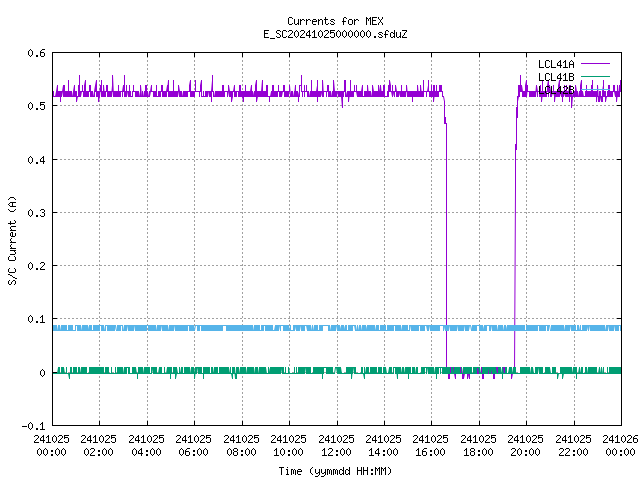
Task: Click the subtitle "E_SC20241025000000.sfduZ"
Action: coord(335,34)
